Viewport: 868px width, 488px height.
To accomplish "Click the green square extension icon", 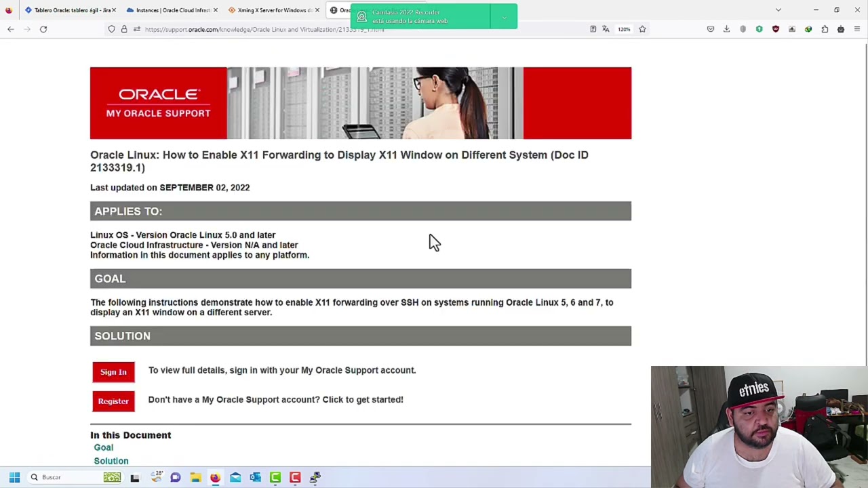I will (x=759, y=29).
